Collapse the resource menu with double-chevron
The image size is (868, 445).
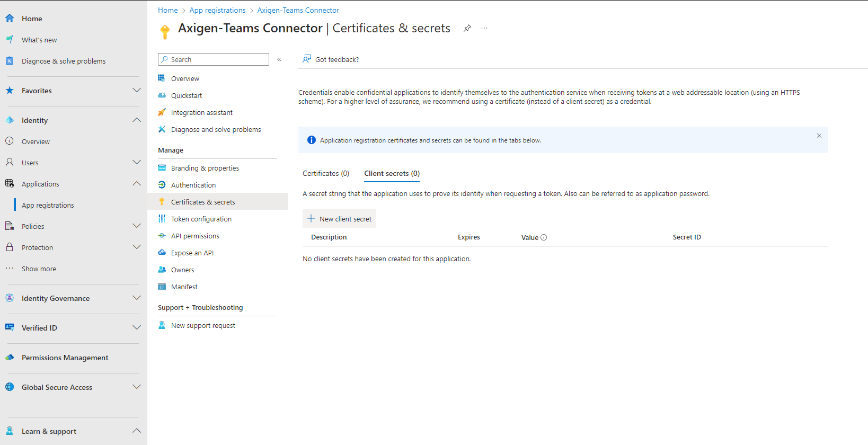coord(279,59)
